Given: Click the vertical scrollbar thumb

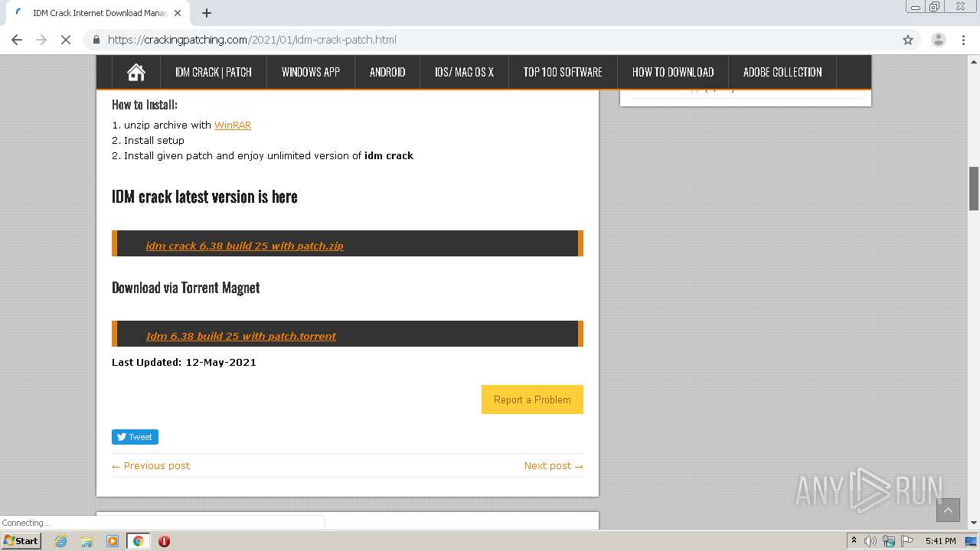Looking at the screenshot, I should click(x=974, y=187).
